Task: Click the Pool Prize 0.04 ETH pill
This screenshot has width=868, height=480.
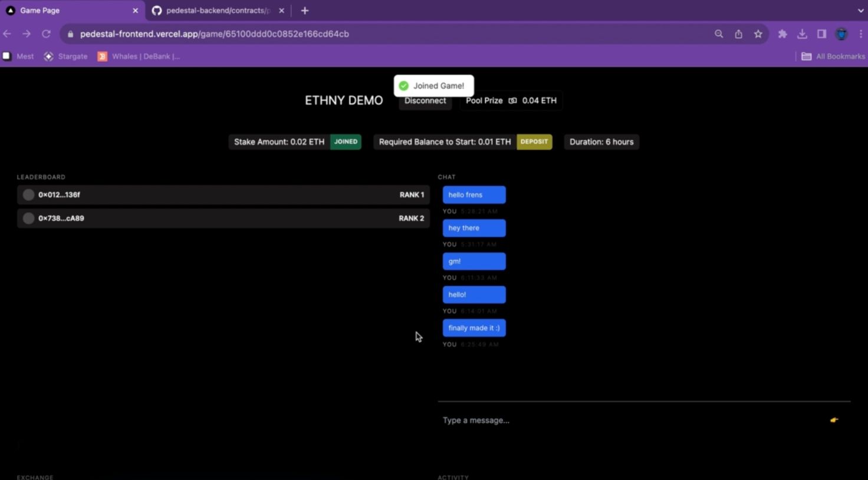Action: [x=511, y=101]
